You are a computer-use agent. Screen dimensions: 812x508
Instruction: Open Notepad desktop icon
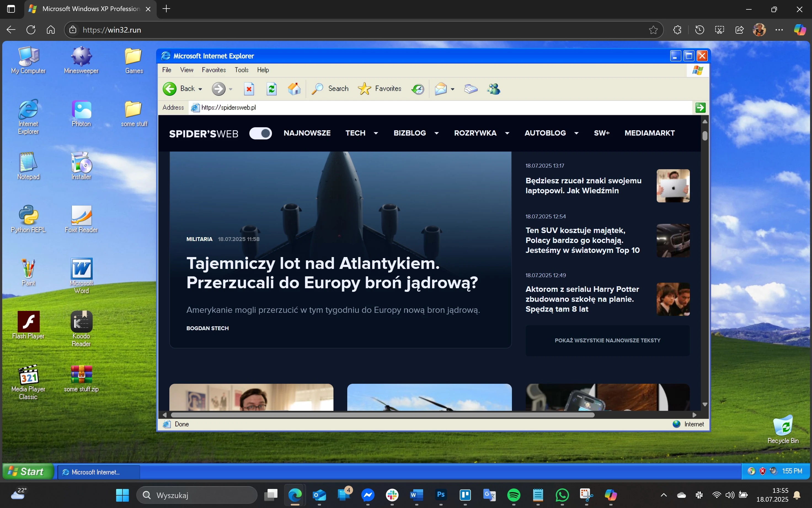pyautogui.click(x=28, y=166)
